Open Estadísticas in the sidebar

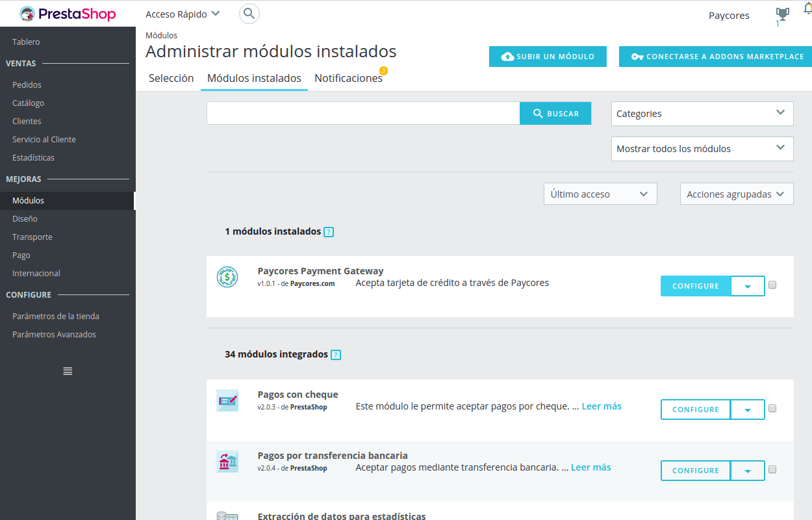click(33, 157)
